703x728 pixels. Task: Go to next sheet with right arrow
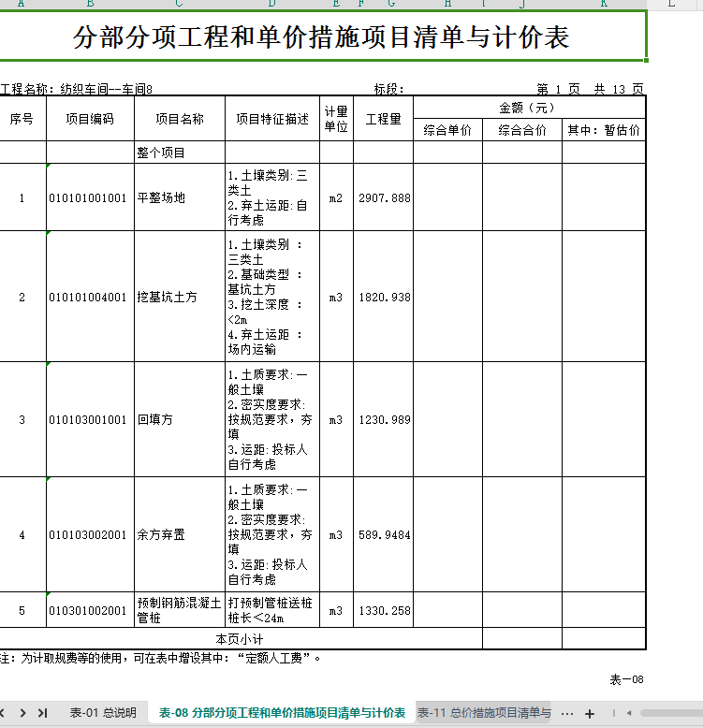pyautogui.click(x=22, y=713)
